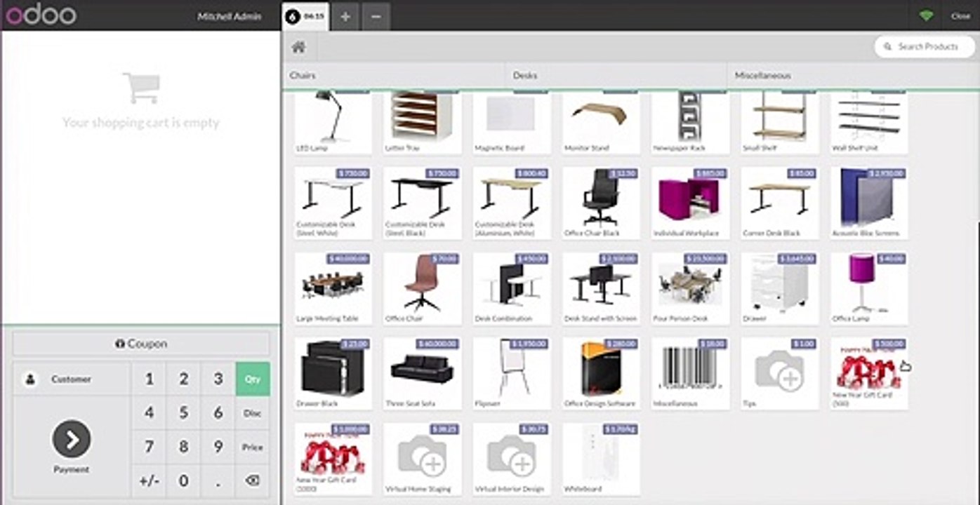Screen dimensions: 980x505
Task: Add Four Person Desk product
Action: [690, 288]
